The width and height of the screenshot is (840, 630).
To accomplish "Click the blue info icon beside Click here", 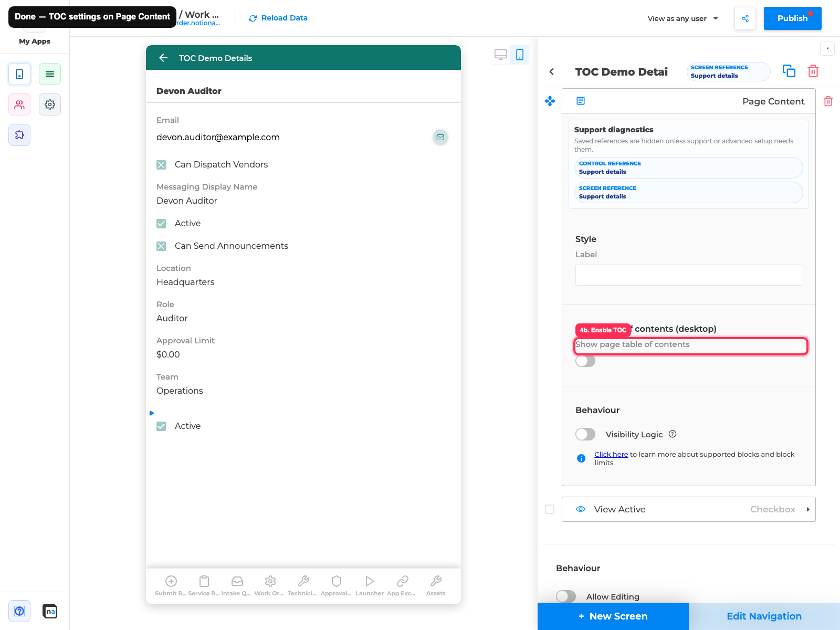I will pos(581,458).
